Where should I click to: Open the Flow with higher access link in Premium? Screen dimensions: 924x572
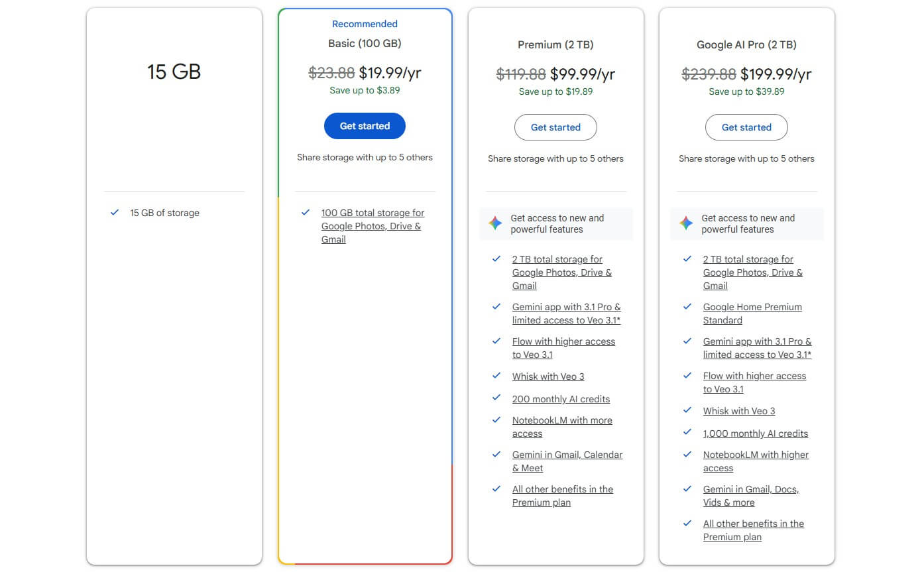click(563, 347)
